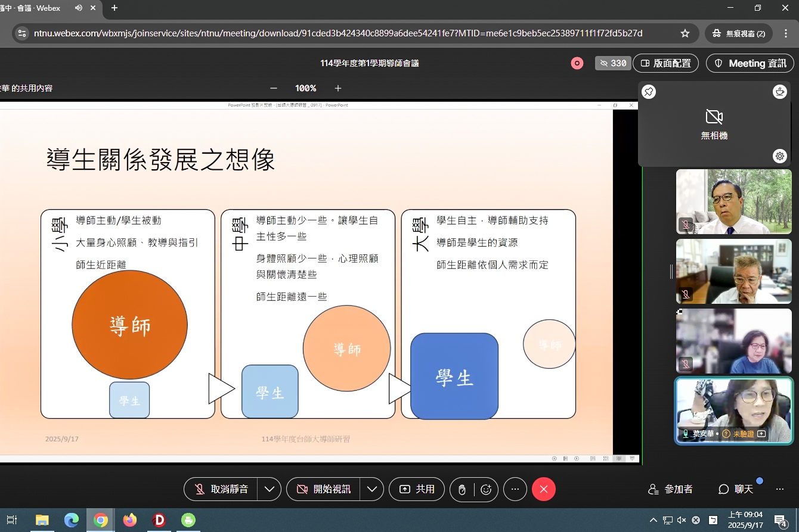The width and height of the screenshot is (799, 532).
Task: Click the network icon in system tray
Action: click(668, 520)
